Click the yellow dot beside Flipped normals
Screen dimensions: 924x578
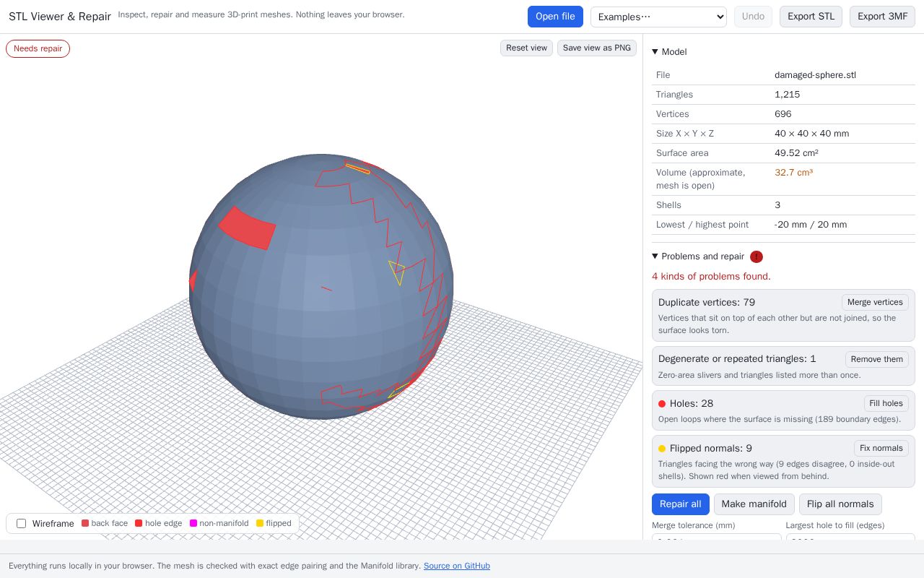point(662,449)
